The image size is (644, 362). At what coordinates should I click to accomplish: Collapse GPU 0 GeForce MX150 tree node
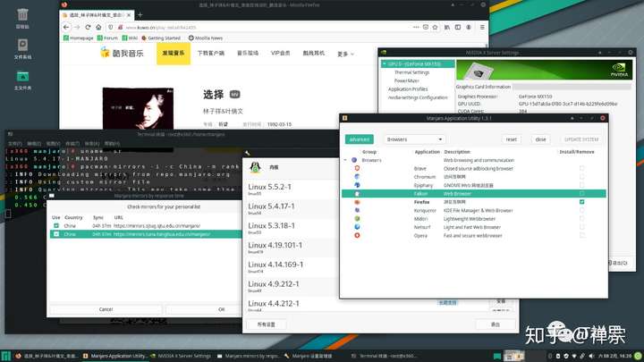pos(385,64)
